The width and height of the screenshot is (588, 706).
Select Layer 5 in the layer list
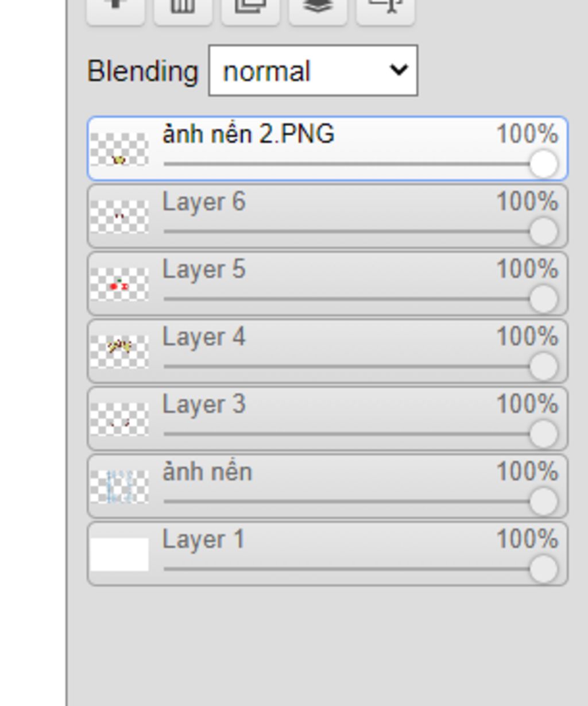327,284
